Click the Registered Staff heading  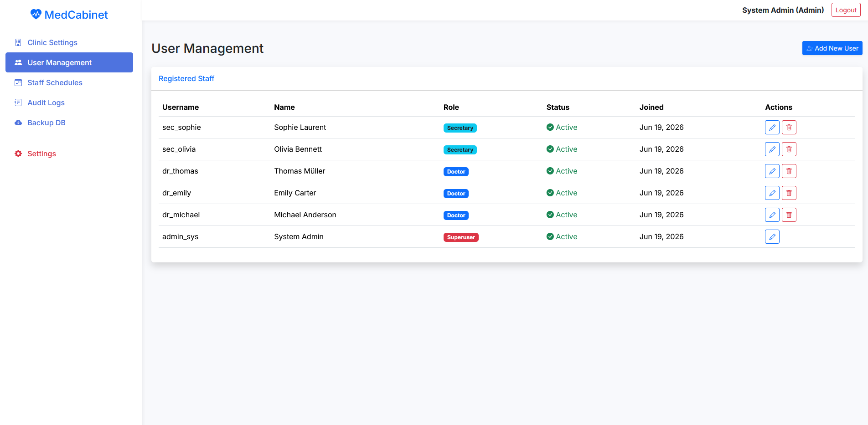[x=186, y=78]
